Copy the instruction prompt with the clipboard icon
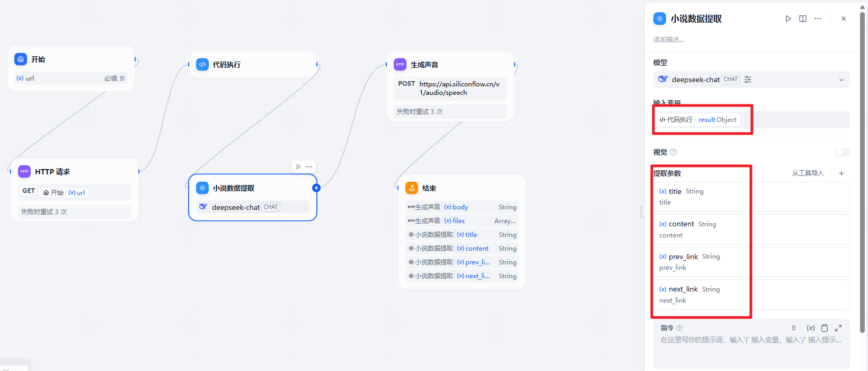This screenshot has height=371, width=868. [x=825, y=328]
